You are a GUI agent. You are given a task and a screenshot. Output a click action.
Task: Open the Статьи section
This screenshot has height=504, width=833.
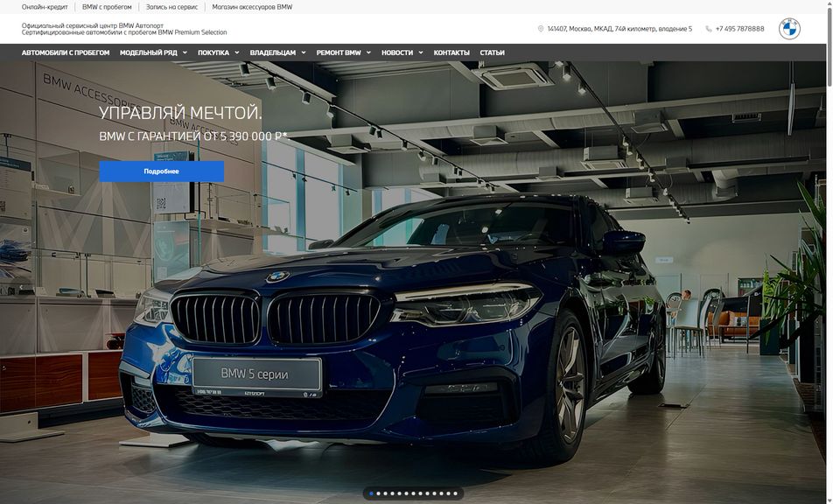pyautogui.click(x=492, y=52)
